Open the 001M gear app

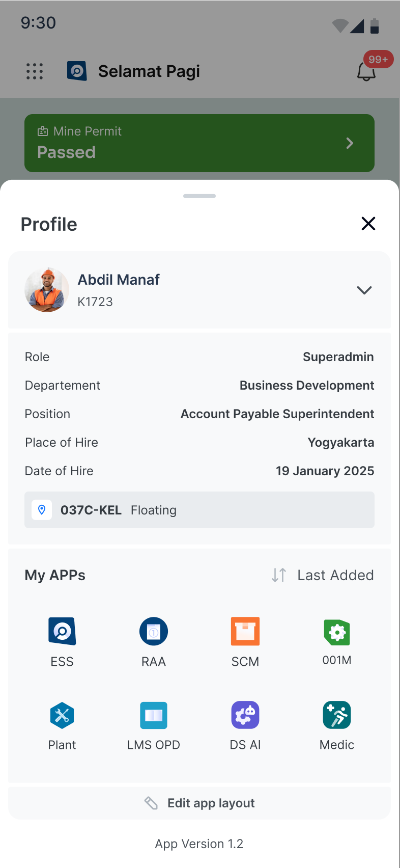pos(337,632)
